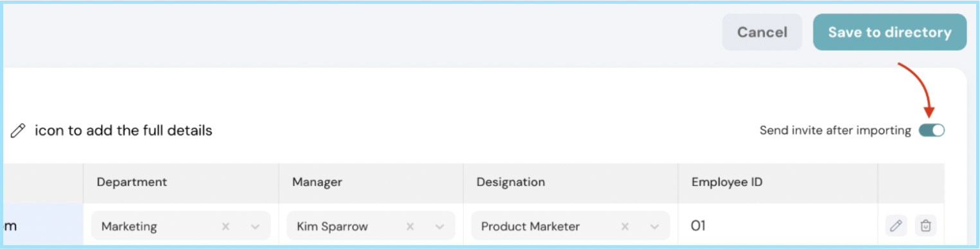Click the Employee ID field containing 01

point(778,226)
